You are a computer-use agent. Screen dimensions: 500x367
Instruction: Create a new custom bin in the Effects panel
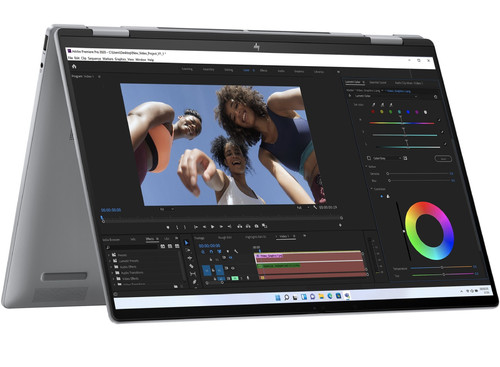tap(176, 286)
